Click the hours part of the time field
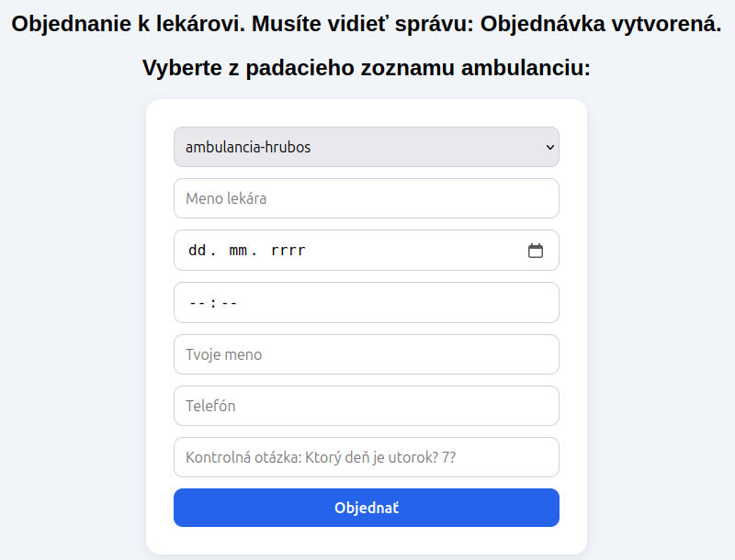This screenshot has height=560, width=735. (196, 303)
